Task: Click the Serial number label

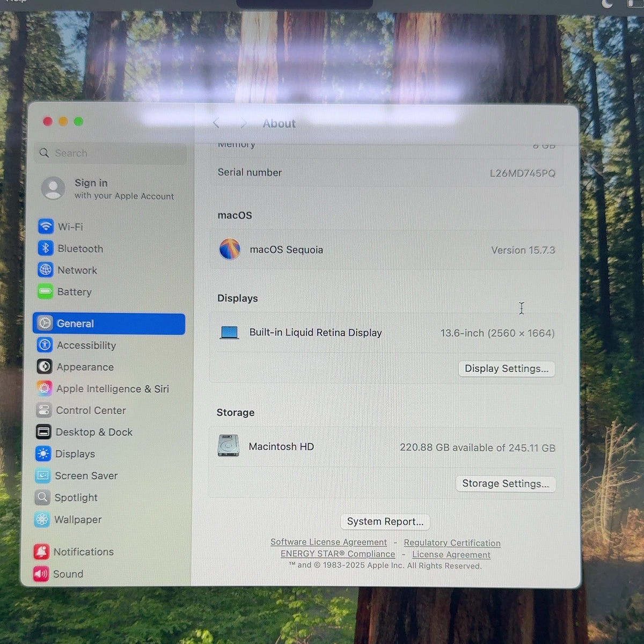Action: [250, 172]
